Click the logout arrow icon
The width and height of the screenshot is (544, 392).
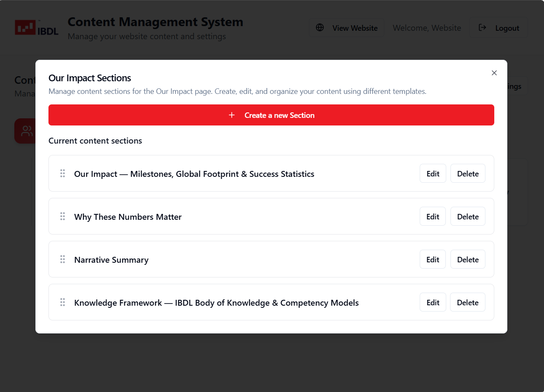point(482,28)
